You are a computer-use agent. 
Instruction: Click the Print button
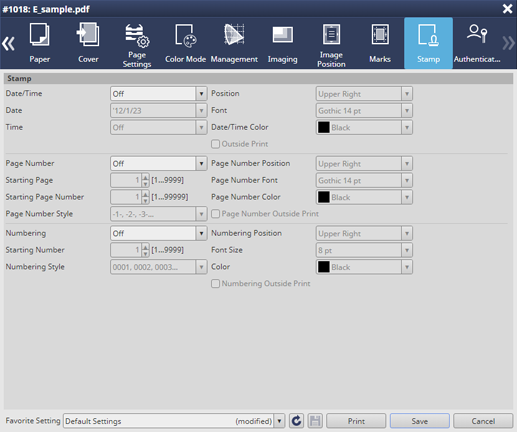coord(356,421)
